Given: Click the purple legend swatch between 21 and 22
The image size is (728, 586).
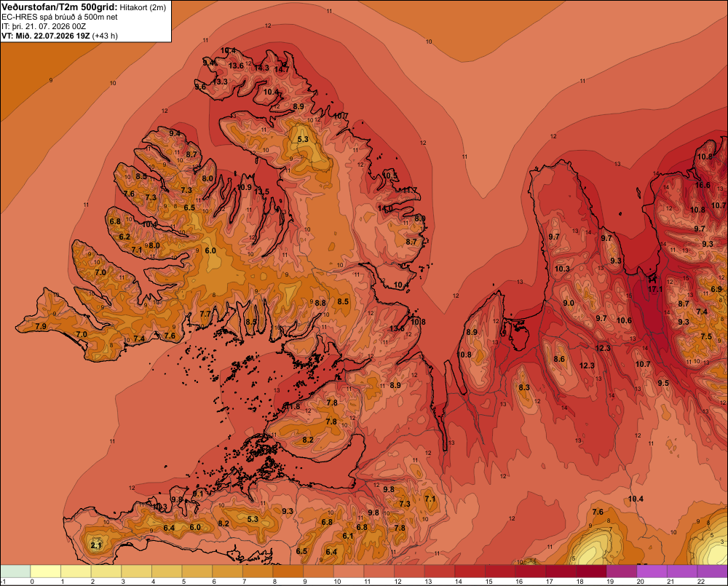Looking at the screenshot, I should tap(683, 571).
